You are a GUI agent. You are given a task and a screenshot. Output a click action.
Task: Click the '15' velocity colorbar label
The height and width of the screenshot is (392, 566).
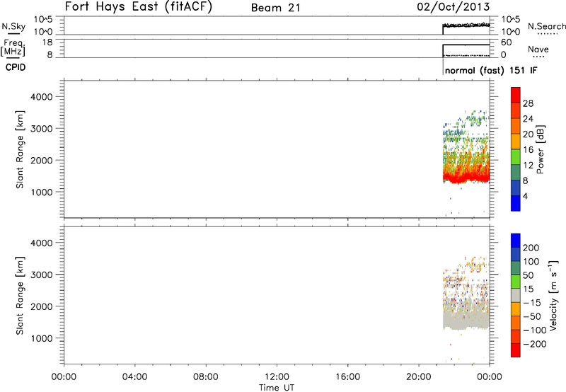[529, 289]
